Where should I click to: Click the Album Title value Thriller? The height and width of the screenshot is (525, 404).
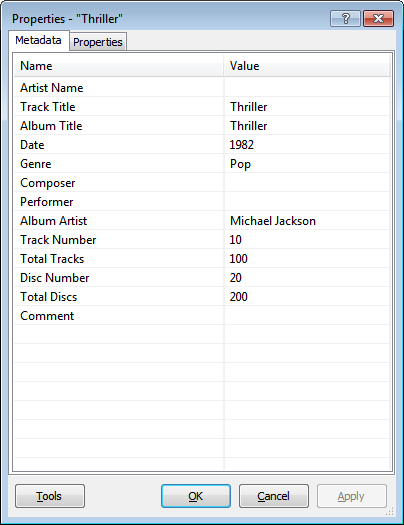tap(249, 126)
